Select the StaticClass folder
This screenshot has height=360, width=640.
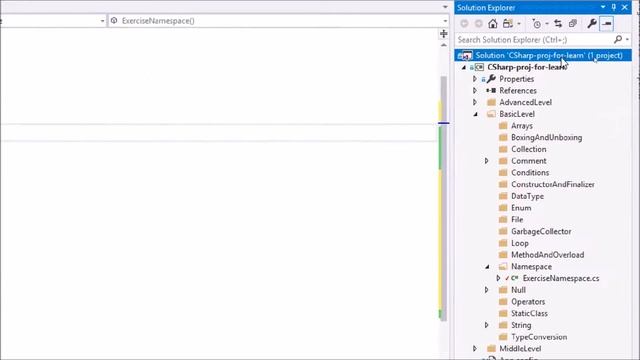(x=529, y=314)
